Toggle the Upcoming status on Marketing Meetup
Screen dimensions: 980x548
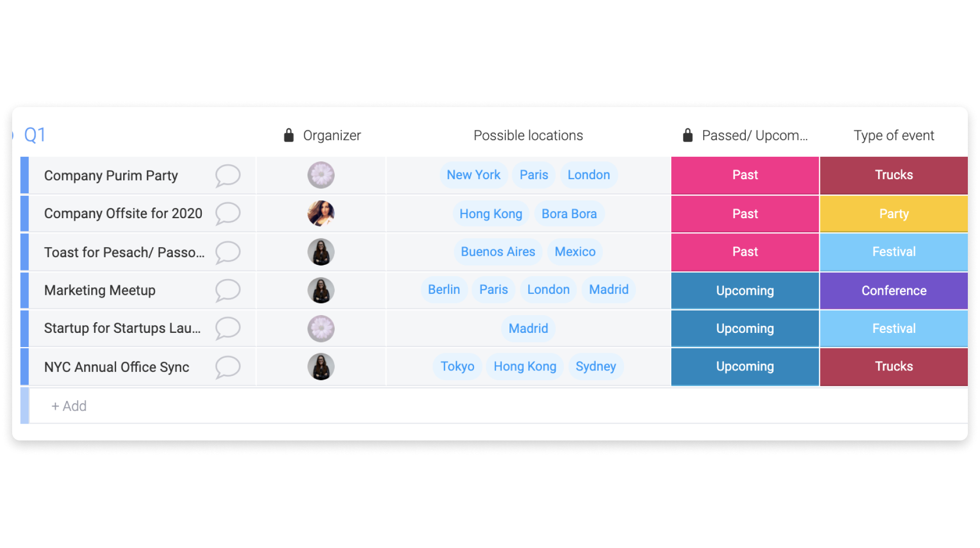[x=745, y=291]
